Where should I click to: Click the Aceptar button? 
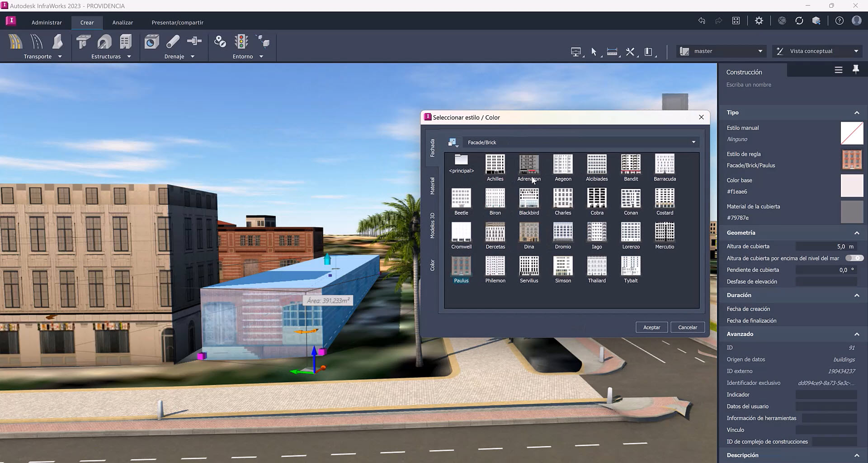(x=651, y=327)
